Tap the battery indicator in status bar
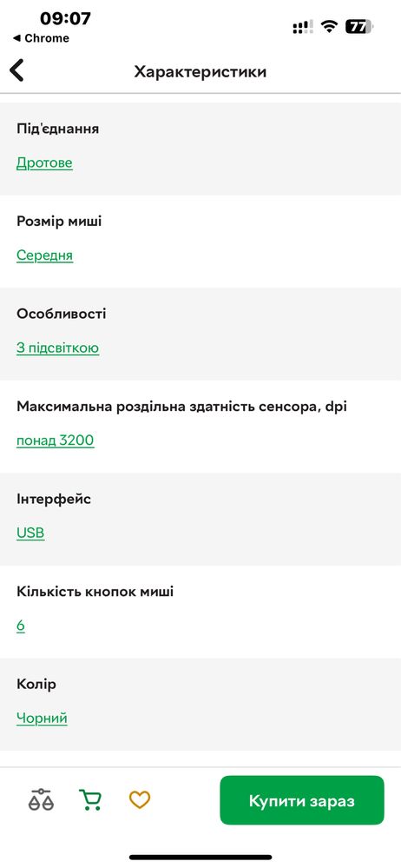Screen dimensions: 401x868 tap(359, 26)
